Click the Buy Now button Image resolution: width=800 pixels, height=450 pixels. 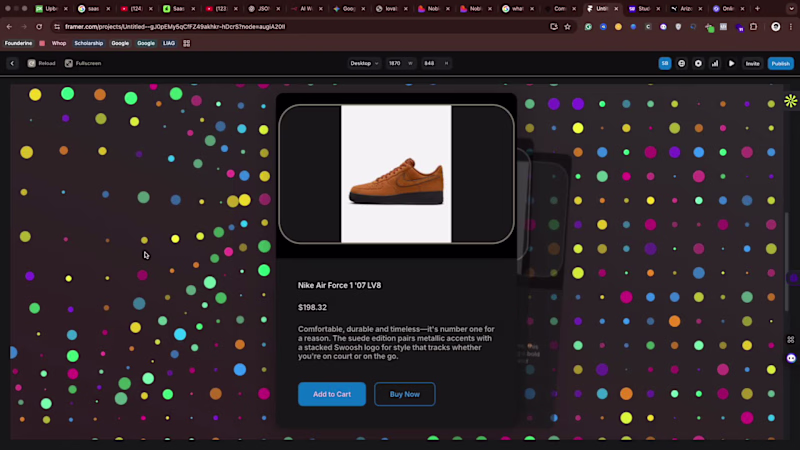(405, 394)
